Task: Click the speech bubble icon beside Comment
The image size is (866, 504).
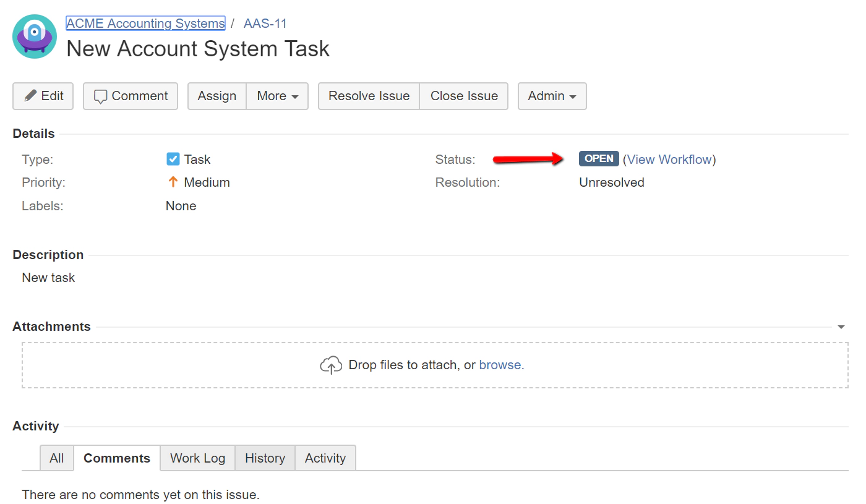Action: 101,96
